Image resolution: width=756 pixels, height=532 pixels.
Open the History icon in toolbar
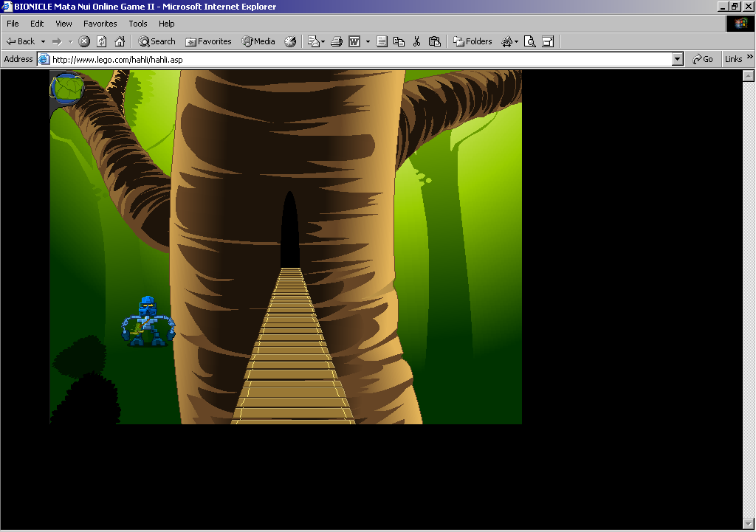(x=290, y=41)
